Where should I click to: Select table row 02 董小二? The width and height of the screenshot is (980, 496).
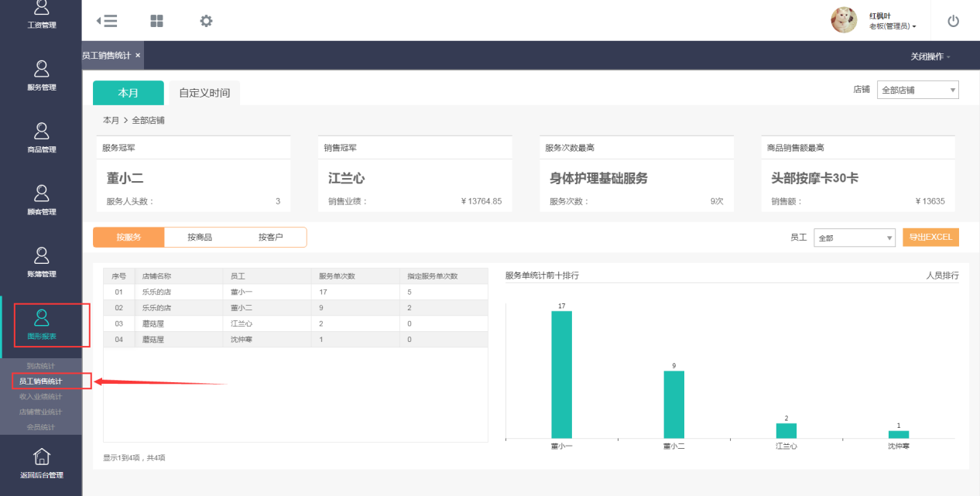pyautogui.click(x=296, y=308)
